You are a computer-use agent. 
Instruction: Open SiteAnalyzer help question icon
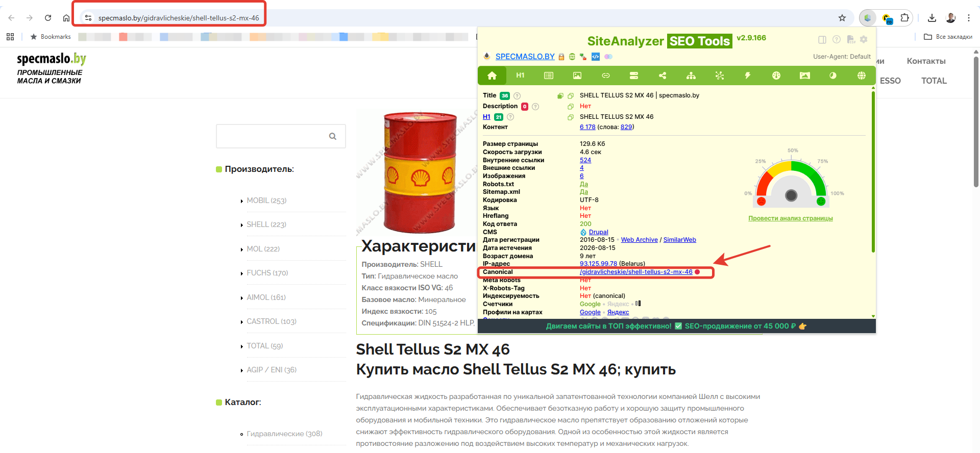[837, 39]
